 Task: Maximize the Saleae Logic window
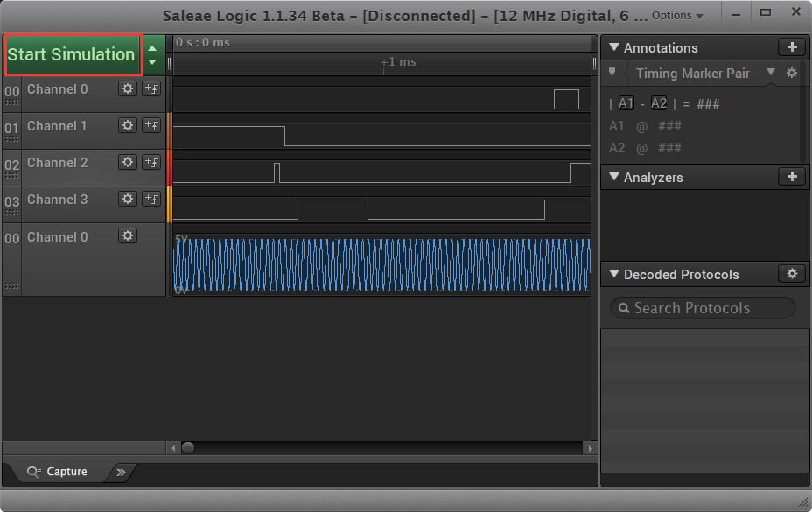click(766, 12)
